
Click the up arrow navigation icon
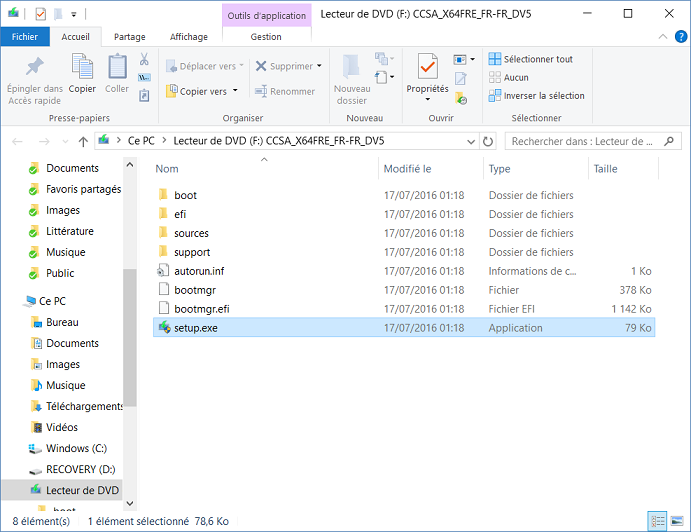point(83,141)
